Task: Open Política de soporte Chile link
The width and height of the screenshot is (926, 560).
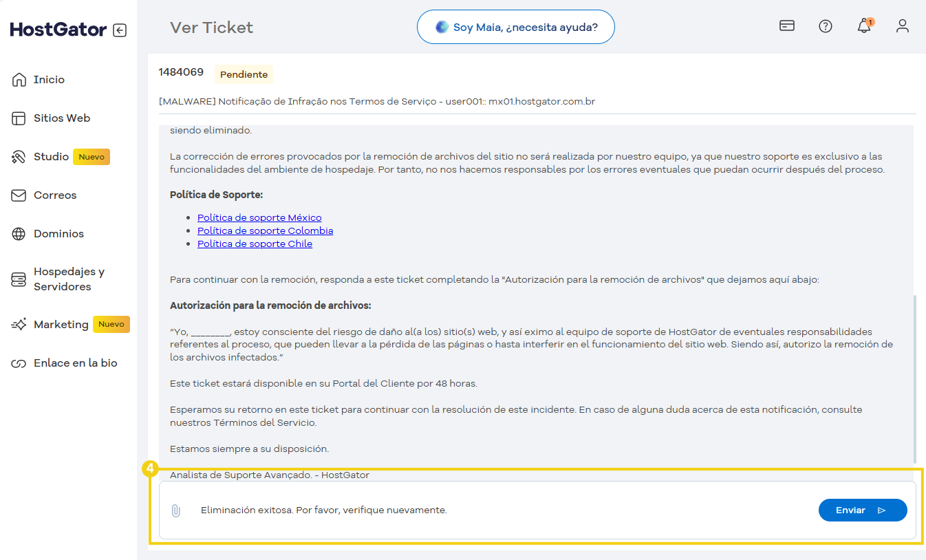Action: [255, 244]
